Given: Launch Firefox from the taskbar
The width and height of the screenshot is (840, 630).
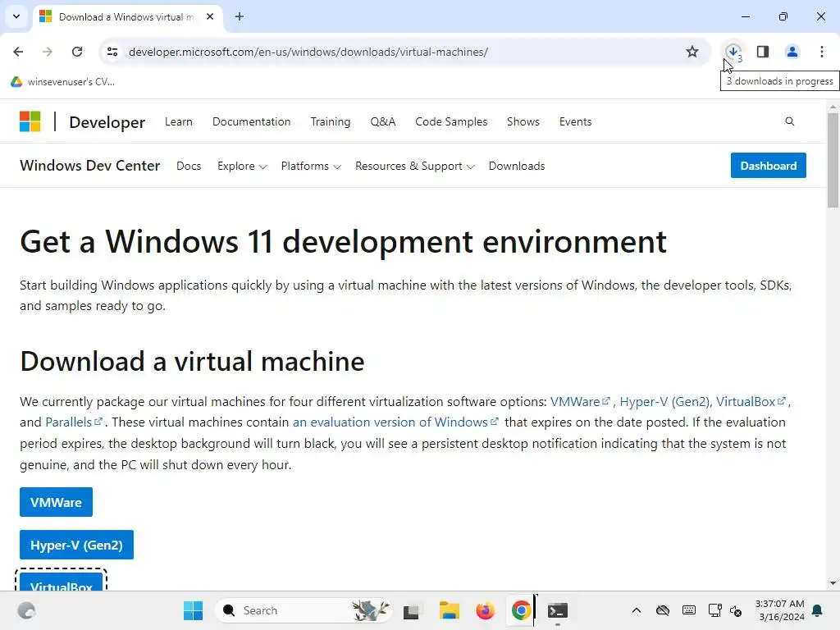Looking at the screenshot, I should click(x=486, y=610).
